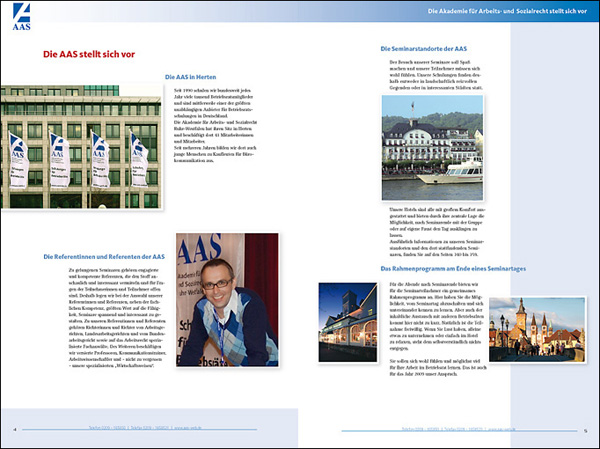Click the AAS logo in the header
Image resolution: width=600 pixels, height=449 pixels.
tap(21, 16)
